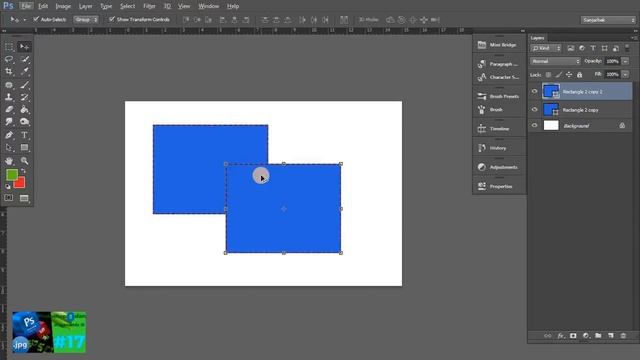Select the Clone Stamp tool
Screen dimensions: 640x360
point(9,97)
